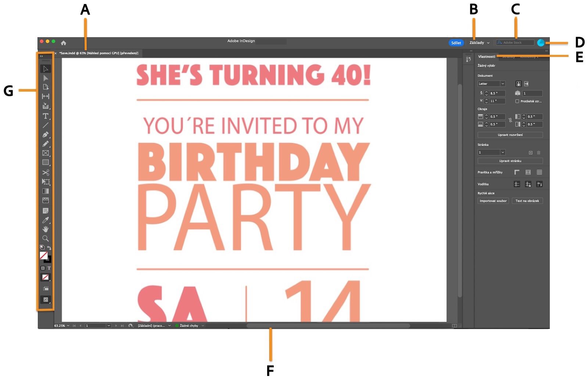Screen dimensions: 588x380
Task: Select the Hand tool
Action: click(46, 229)
